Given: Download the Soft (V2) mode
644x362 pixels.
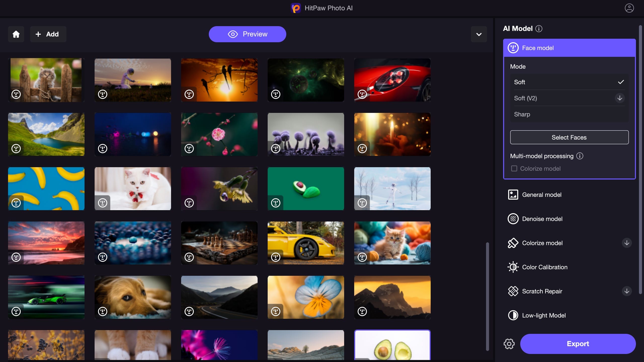Looking at the screenshot, I should (x=620, y=98).
